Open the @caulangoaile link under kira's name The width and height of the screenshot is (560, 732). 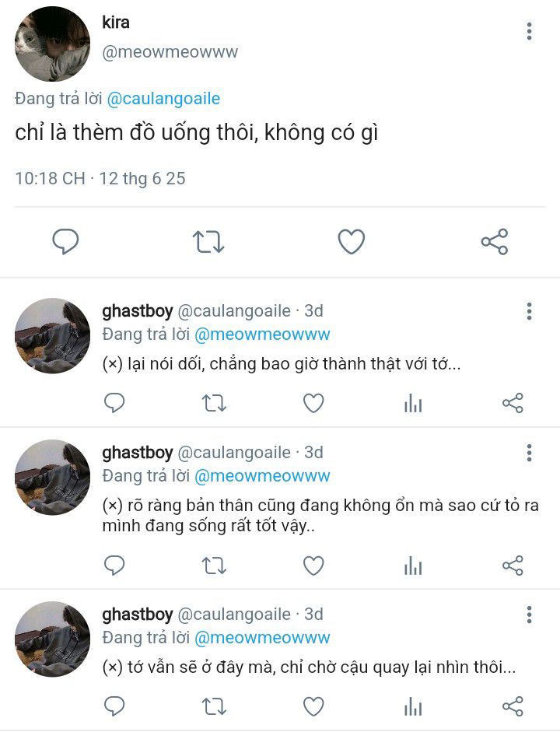pos(163,99)
